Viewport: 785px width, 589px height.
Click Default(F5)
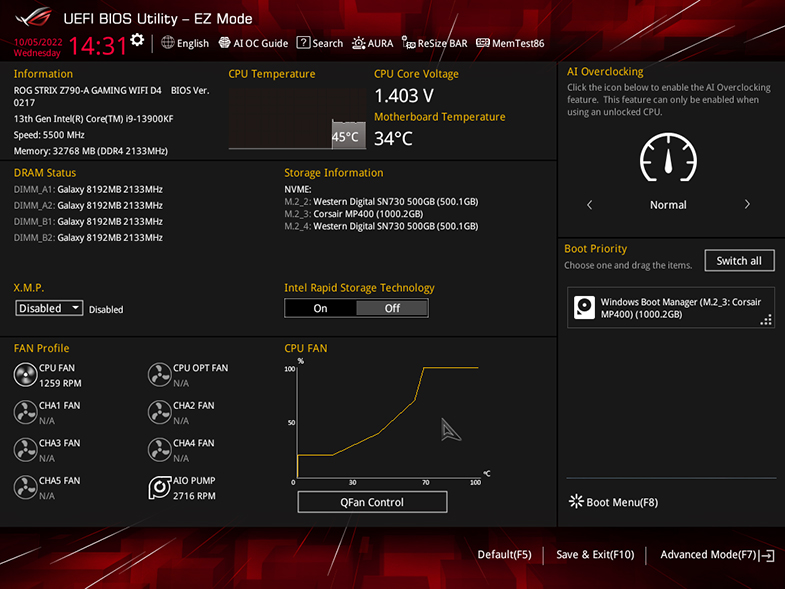pyautogui.click(x=504, y=554)
